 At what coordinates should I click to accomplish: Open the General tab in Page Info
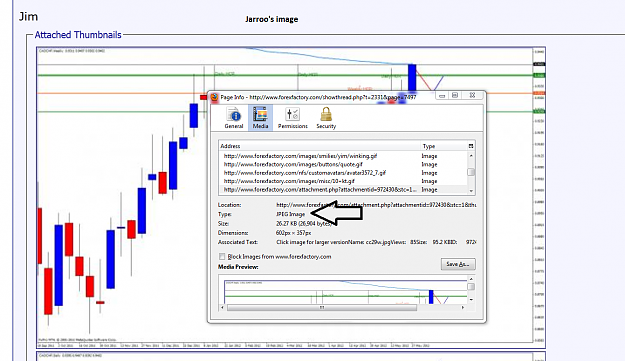point(234,118)
